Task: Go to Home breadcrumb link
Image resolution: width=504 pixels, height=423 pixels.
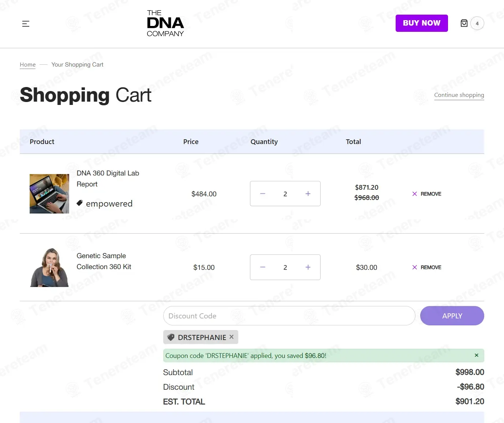Action: click(x=28, y=65)
